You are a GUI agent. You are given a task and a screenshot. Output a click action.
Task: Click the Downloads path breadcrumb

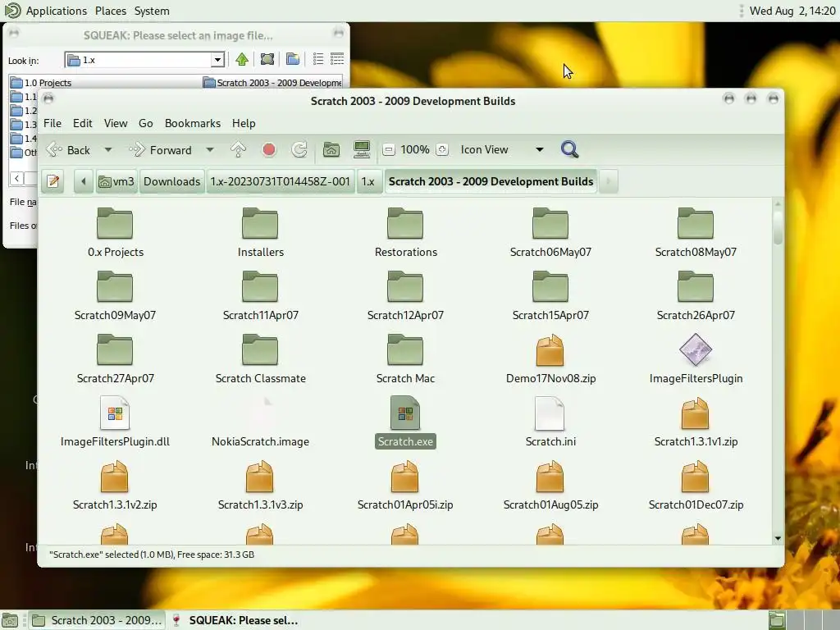pyautogui.click(x=172, y=181)
